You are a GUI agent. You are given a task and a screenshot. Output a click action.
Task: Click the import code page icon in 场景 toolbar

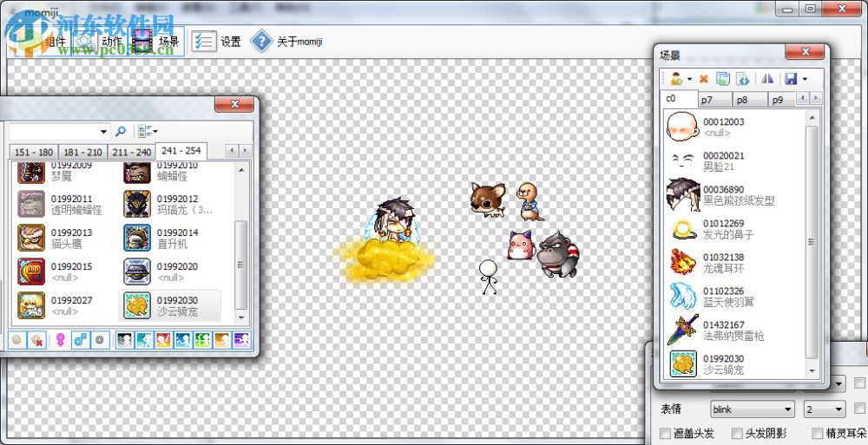(x=743, y=79)
